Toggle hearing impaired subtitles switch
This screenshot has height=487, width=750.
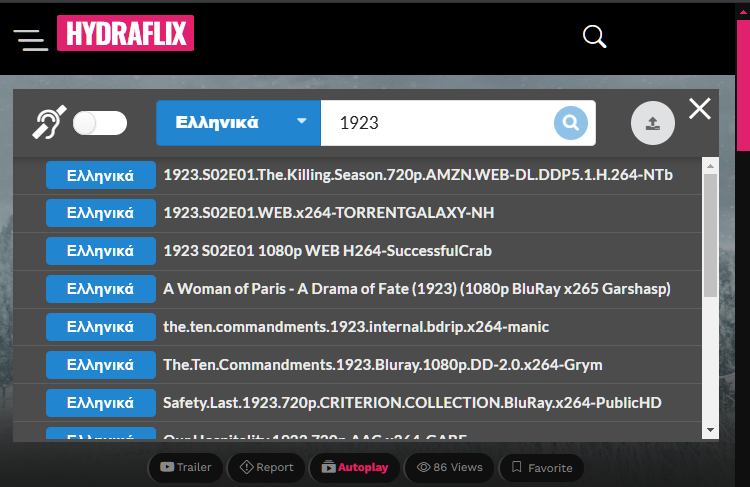click(x=99, y=123)
